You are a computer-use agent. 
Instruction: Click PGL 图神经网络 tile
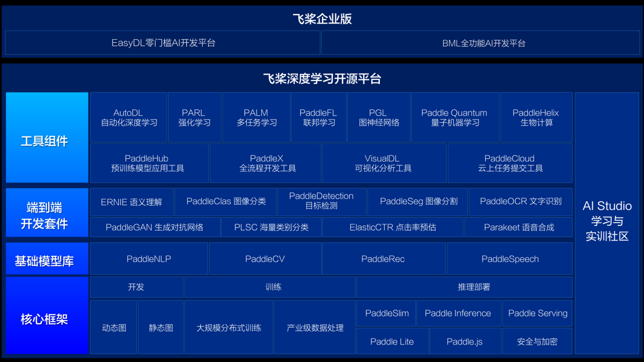pyautogui.click(x=379, y=117)
